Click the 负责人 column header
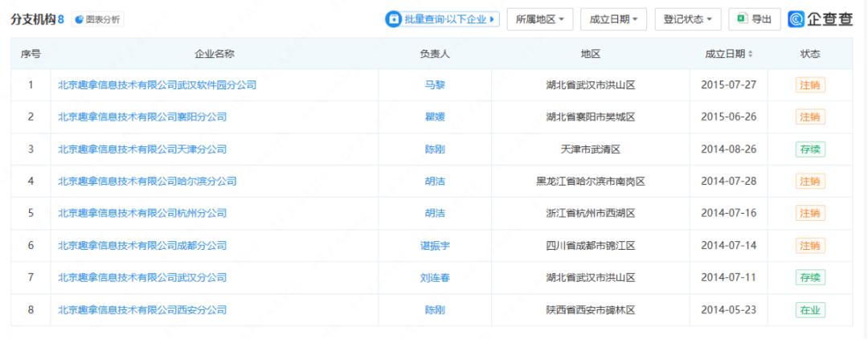 [x=435, y=54]
